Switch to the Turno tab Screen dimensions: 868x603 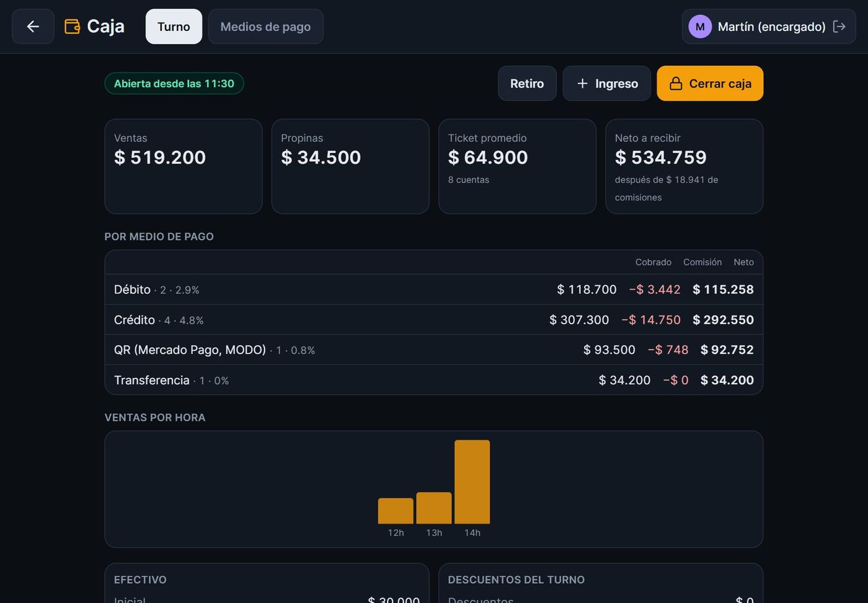coord(174,27)
